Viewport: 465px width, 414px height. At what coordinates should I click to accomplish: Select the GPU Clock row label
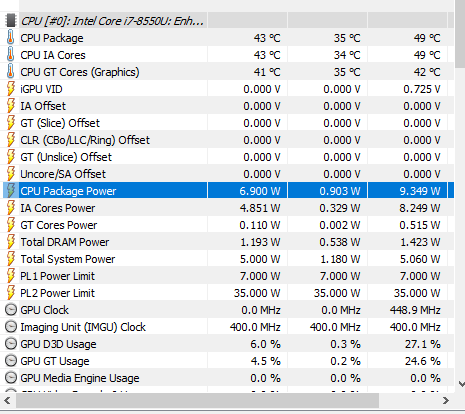pos(44,310)
